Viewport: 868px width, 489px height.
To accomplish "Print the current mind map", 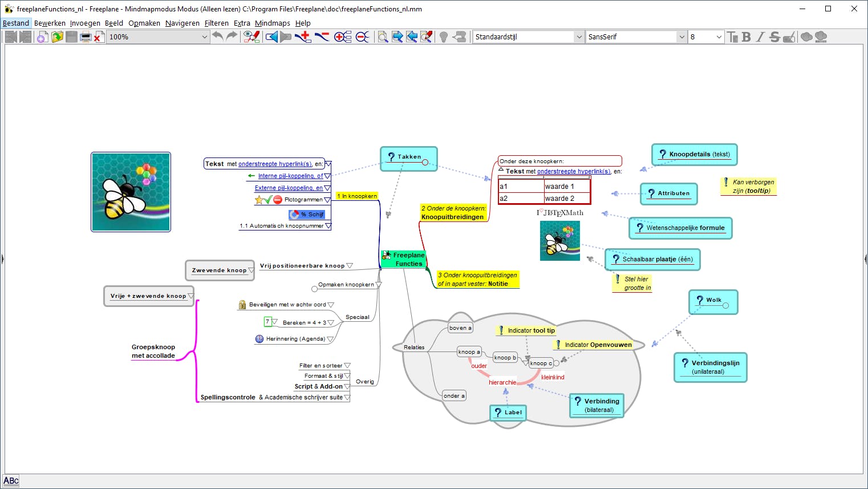I will [84, 37].
